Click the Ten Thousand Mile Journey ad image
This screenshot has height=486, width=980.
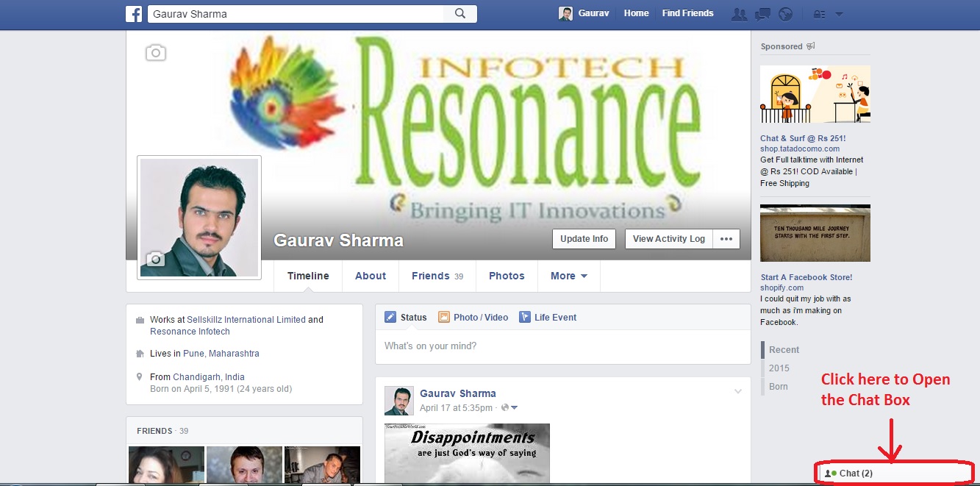click(815, 233)
